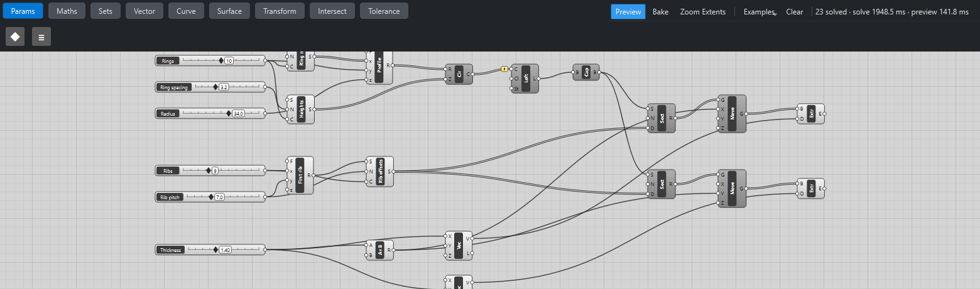Image resolution: width=980 pixels, height=289 pixels.
Task: Select the upper Sect component node
Action: click(661, 118)
